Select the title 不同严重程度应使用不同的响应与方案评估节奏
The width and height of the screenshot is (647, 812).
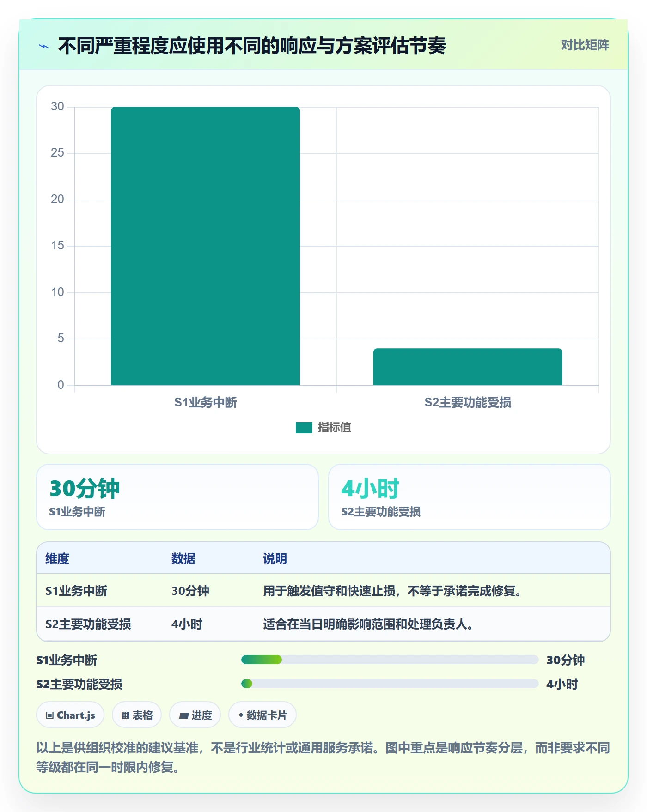click(252, 46)
